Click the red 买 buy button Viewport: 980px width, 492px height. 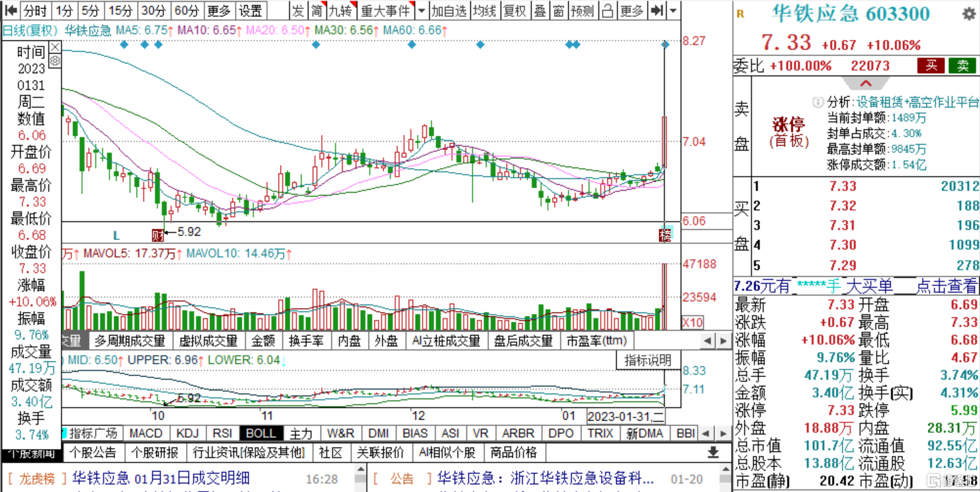932,65
